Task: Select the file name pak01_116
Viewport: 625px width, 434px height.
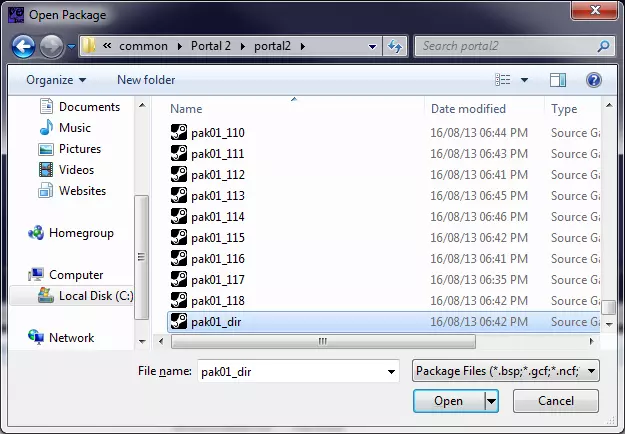Action: click(x=218, y=259)
